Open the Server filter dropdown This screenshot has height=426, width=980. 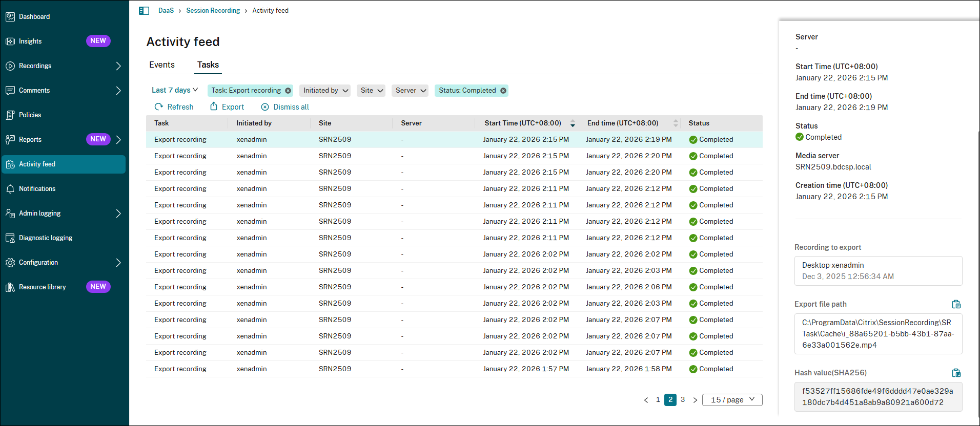[x=410, y=91]
